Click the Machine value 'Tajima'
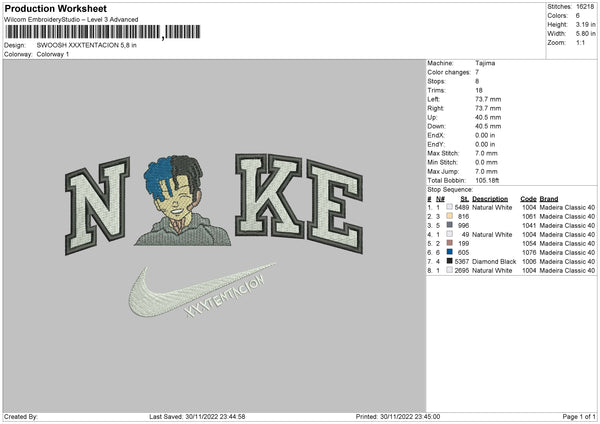 pos(485,63)
